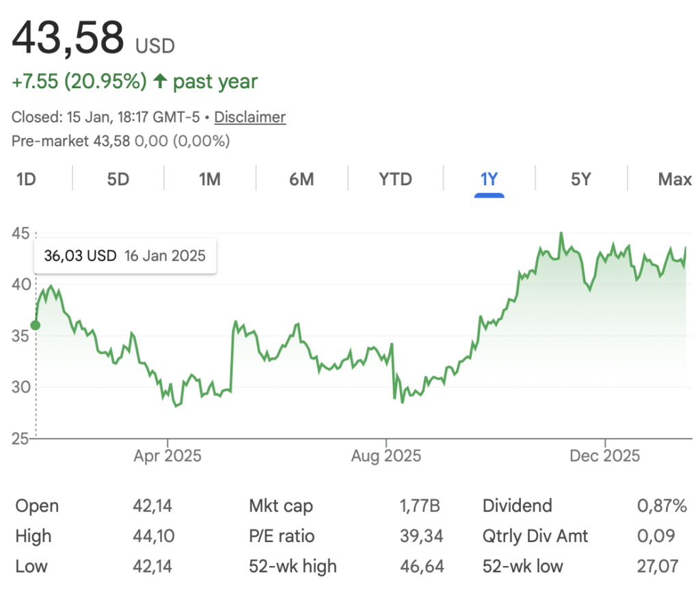
Task: Select the 1D time range tab
Action: click(26, 180)
